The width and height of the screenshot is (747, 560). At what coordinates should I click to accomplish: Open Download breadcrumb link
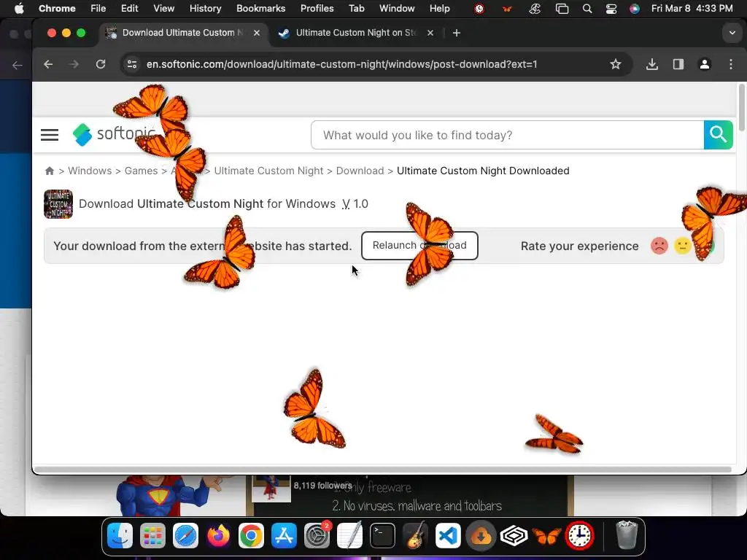[x=360, y=171]
